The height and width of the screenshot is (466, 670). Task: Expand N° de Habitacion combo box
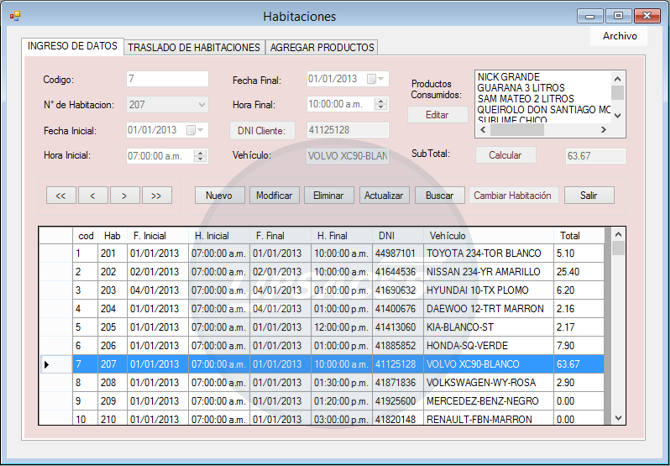click(x=202, y=105)
